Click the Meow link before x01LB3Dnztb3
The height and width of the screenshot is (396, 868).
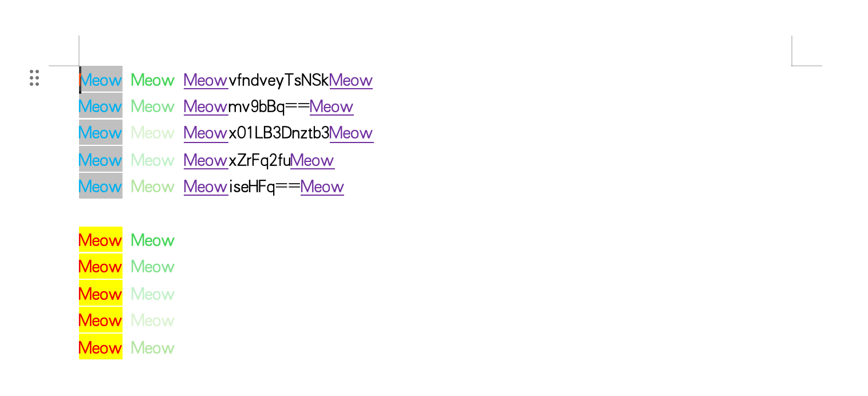(x=206, y=133)
